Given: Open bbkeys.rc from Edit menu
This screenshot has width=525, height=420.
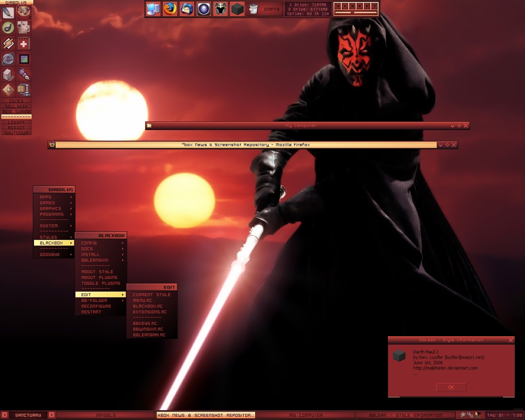Looking at the screenshot, I should 152,323.
